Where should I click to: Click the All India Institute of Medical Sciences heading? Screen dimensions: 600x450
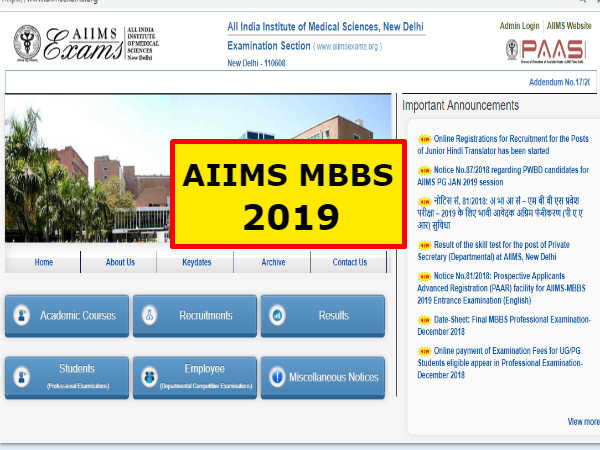pos(325,27)
